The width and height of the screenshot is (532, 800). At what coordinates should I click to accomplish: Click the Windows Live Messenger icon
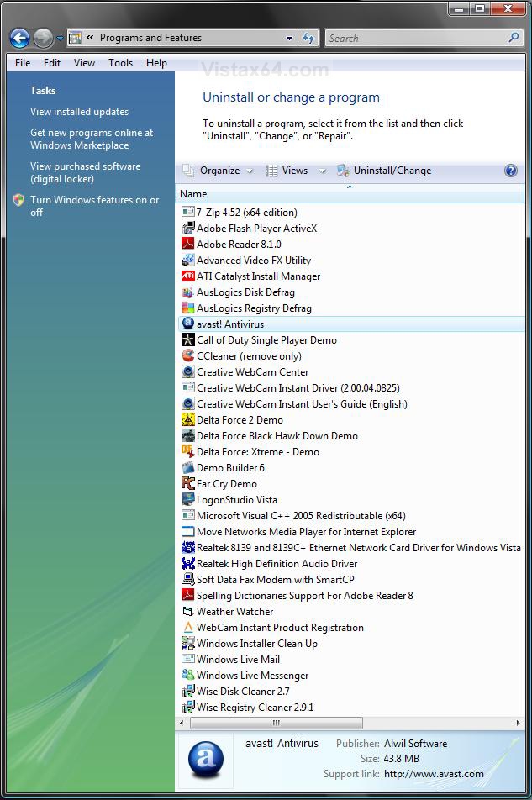click(187, 675)
